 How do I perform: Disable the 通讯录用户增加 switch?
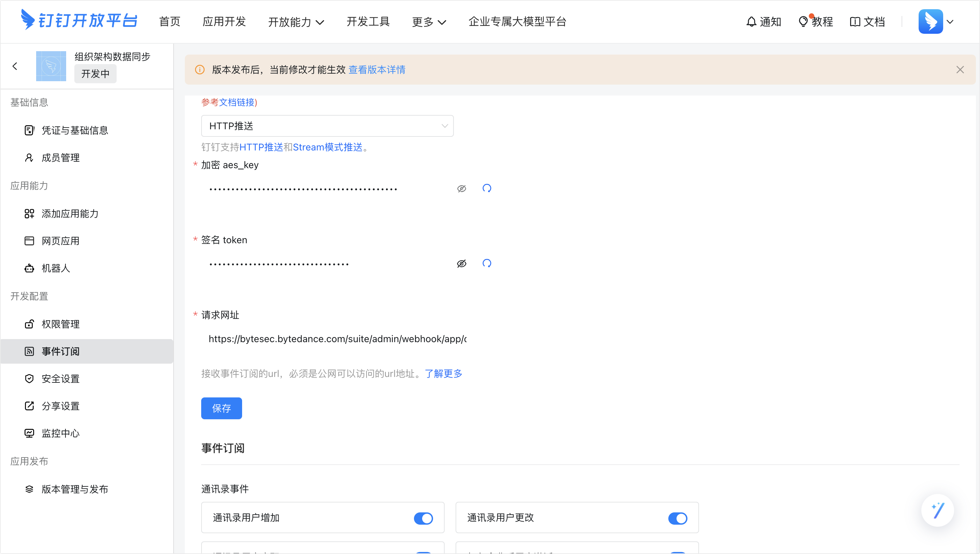click(423, 518)
